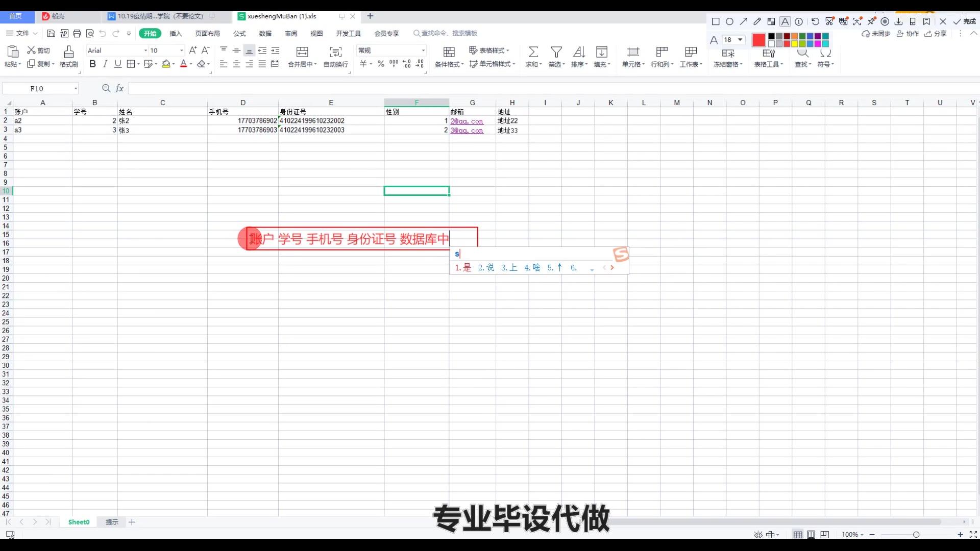Open the 公式 ribbon tab
Screen dimensions: 980x551
pos(239,33)
